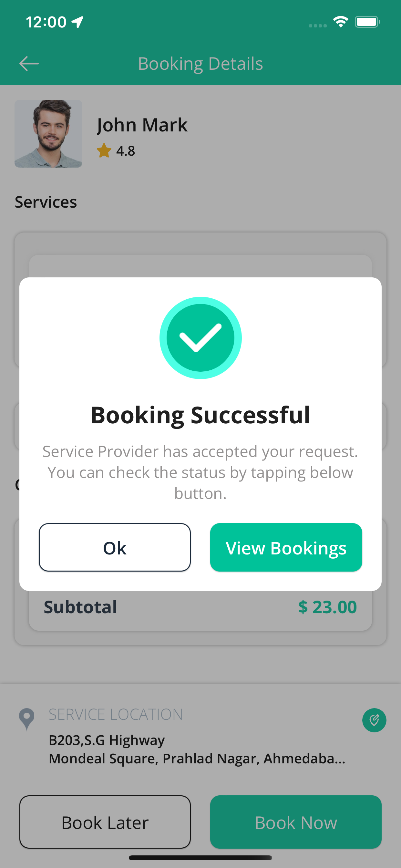Screen dimensions: 401x868
Task: Click the green success checkmark icon
Action: point(200,338)
